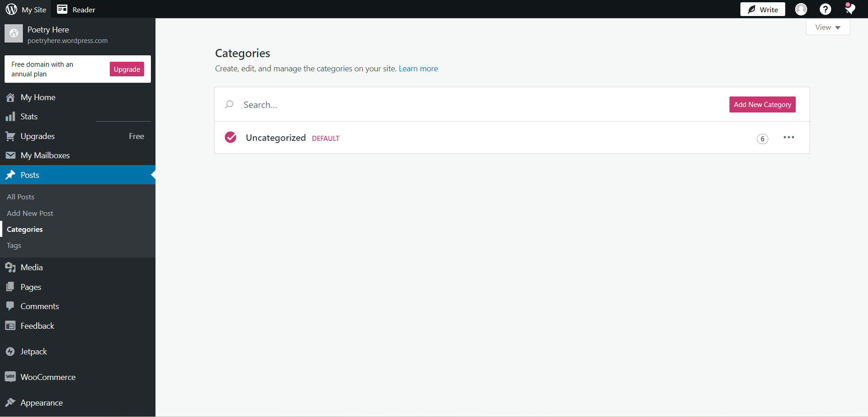Screen dimensions: 868x417
Task: Open Pages menu label
Action: tap(31, 287)
